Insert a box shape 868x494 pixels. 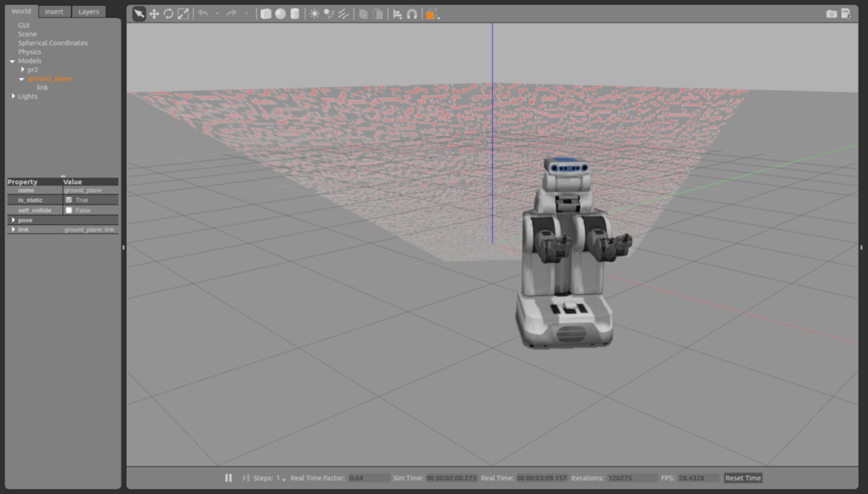pyautogui.click(x=266, y=14)
